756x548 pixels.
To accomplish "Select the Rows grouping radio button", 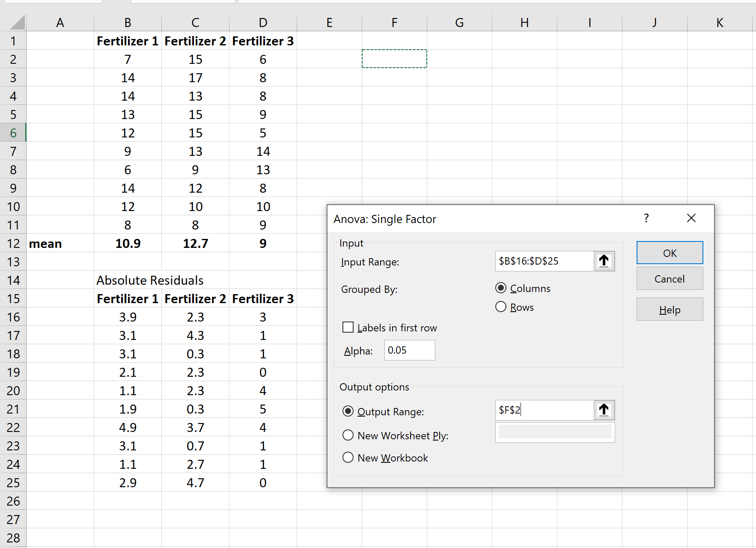I will click(501, 307).
